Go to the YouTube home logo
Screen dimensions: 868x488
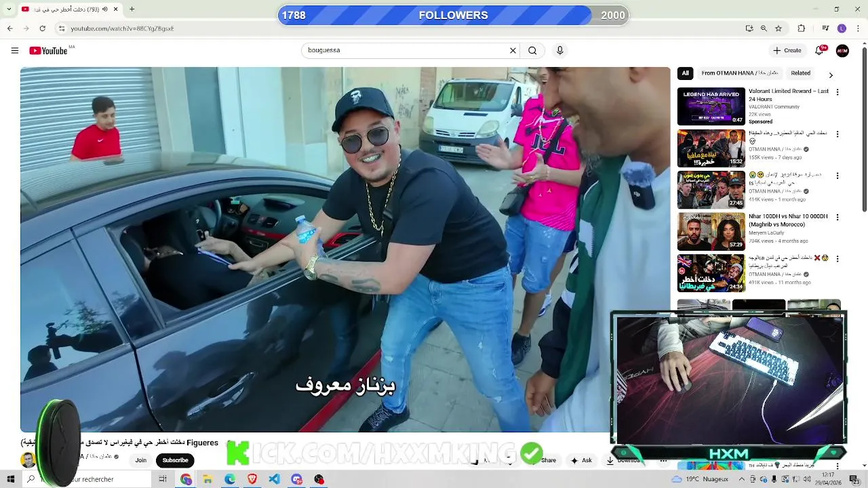(x=49, y=51)
